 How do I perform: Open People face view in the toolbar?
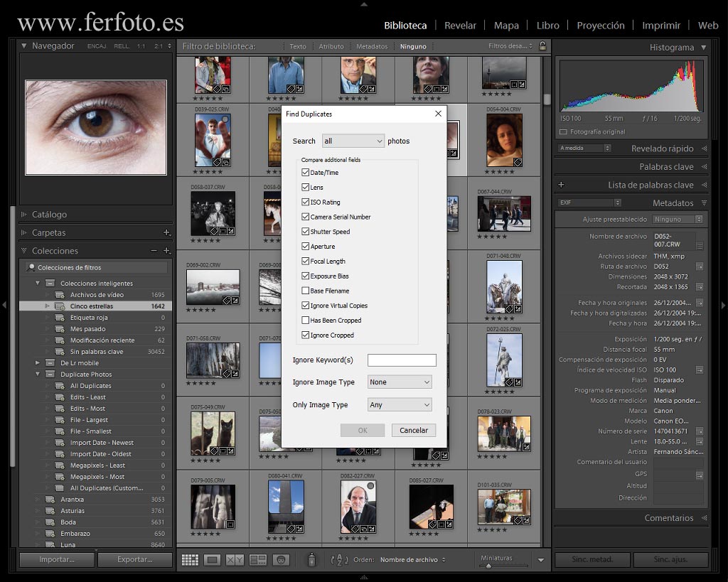pos(281,560)
